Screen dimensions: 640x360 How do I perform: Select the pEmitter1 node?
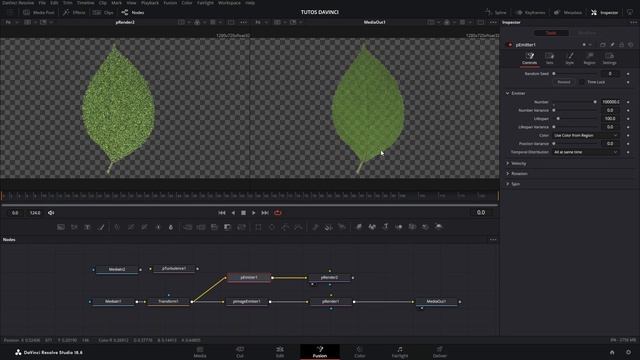click(x=249, y=278)
